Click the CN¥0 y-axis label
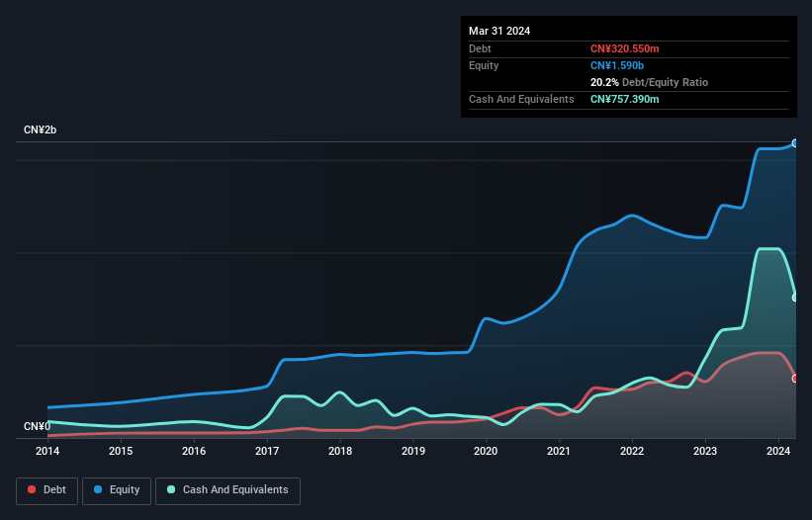 click(37, 426)
